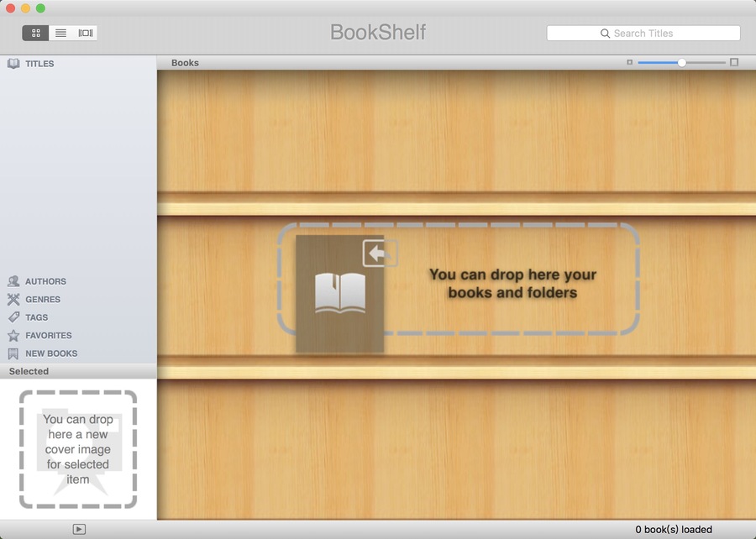The width and height of the screenshot is (756, 539).
Task: Click the cover image drop area
Action: 78,449
